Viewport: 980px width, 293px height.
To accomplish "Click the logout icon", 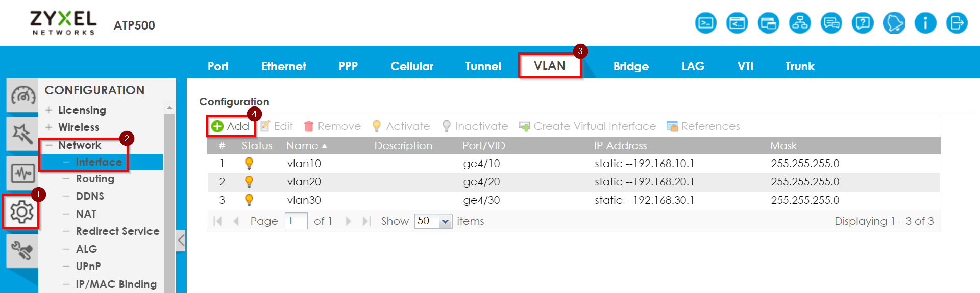I will (957, 23).
